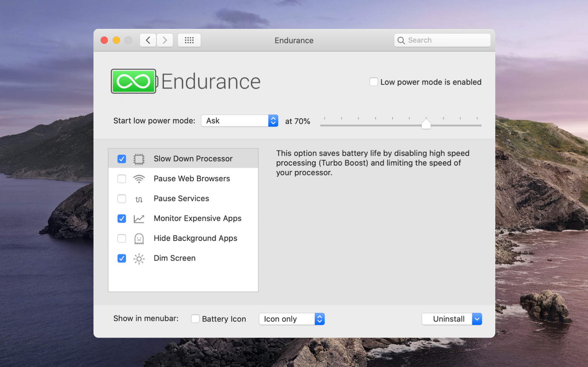Image resolution: width=588 pixels, height=367 pixels.
Task: Open the Icon only menubar style dropdown
Action: 292,319
